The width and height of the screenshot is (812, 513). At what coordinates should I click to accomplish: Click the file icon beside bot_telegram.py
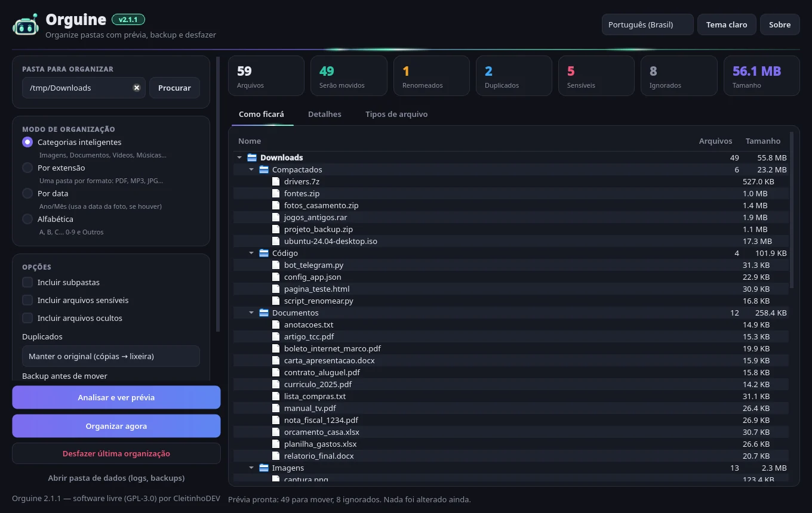pyautogui.click(x=276, y=265)
